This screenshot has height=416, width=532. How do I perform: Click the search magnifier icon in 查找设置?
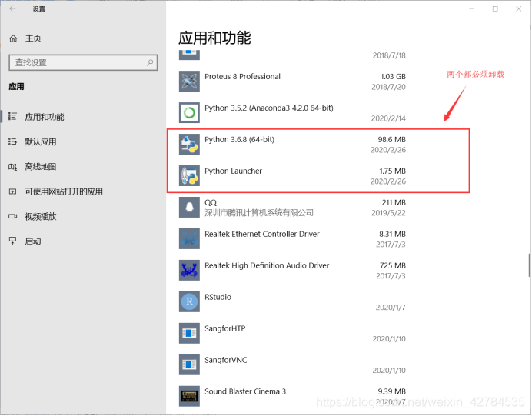150,62
